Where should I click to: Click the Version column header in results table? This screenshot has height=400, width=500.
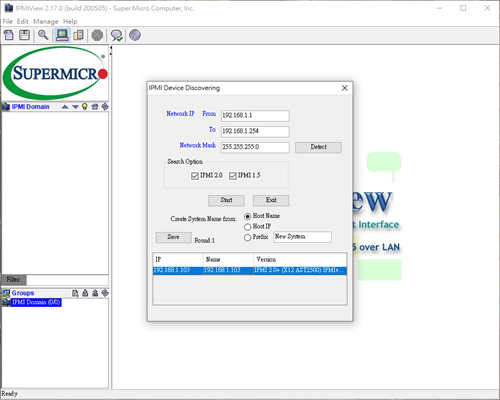(300, 259)
